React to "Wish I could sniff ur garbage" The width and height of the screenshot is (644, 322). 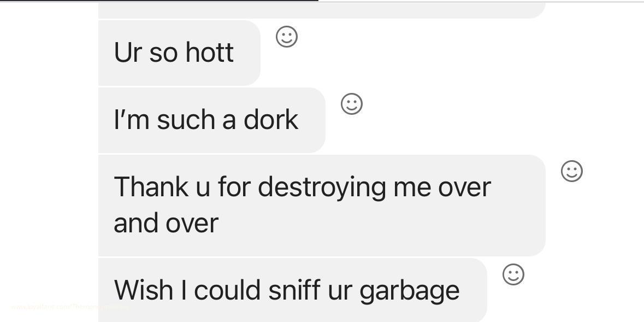point(513,274)
